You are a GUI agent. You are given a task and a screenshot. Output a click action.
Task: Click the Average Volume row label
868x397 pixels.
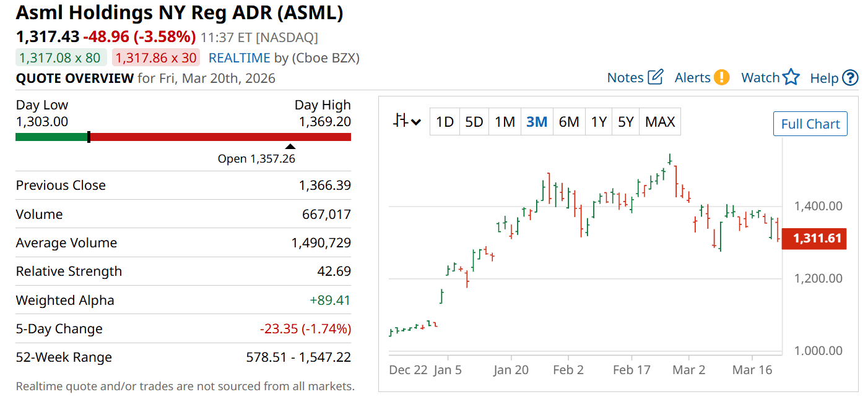pyautogui.click(x=66, y=243)
